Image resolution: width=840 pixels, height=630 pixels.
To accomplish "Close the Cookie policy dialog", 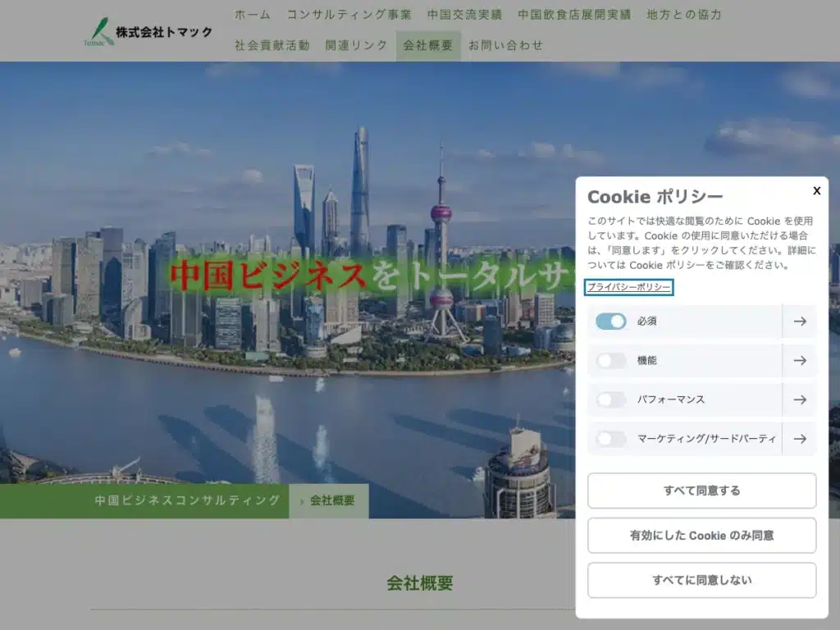I will [x=816, y=190].
